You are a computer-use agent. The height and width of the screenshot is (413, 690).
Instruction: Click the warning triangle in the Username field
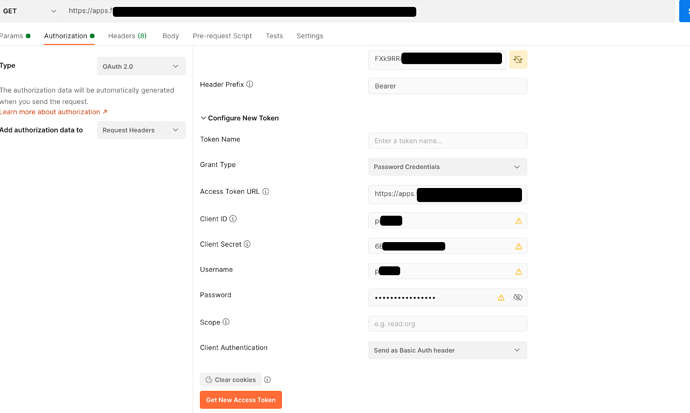coord(518,272)
